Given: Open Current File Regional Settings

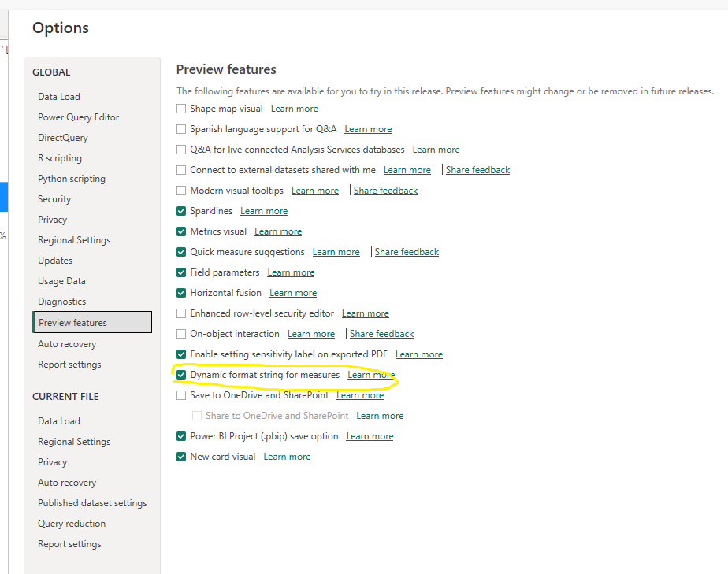Looking at the screenshot, I should click(x=74, y=441).
